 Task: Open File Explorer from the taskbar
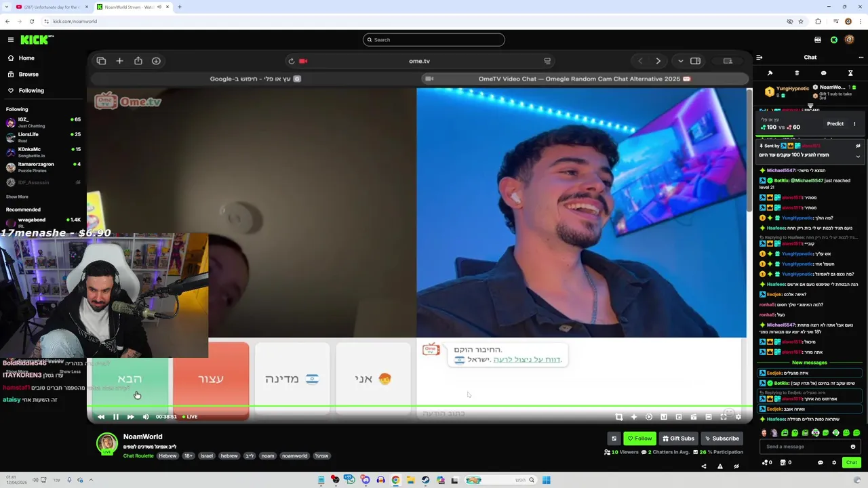click(x=410, y=480)
